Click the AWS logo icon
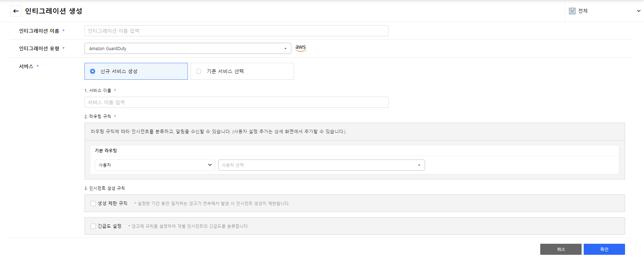644x280 pixels. [301, 48]
